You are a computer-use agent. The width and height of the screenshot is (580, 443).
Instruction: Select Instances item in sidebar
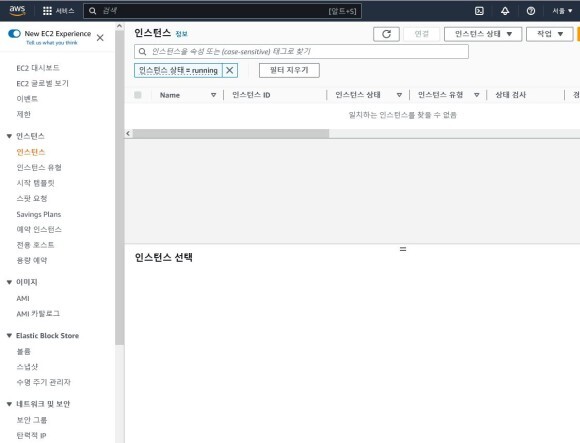point(31,152)
